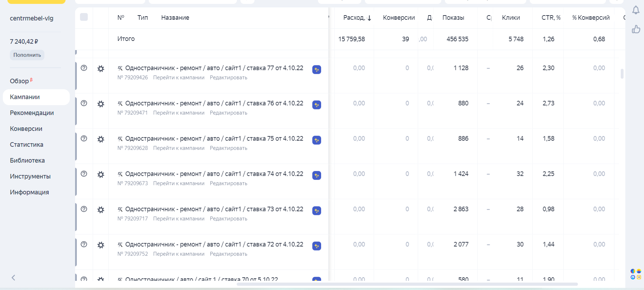Click blue sparkle badge on ставка 73 campaign
The width and height of the screenshot is (644, 290).
coord(317,211)
